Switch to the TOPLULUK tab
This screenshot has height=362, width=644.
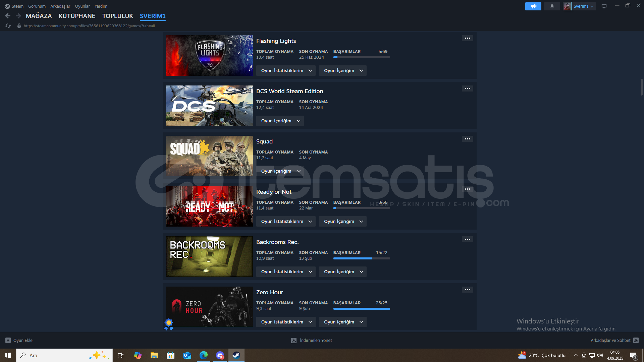(118, 16)
